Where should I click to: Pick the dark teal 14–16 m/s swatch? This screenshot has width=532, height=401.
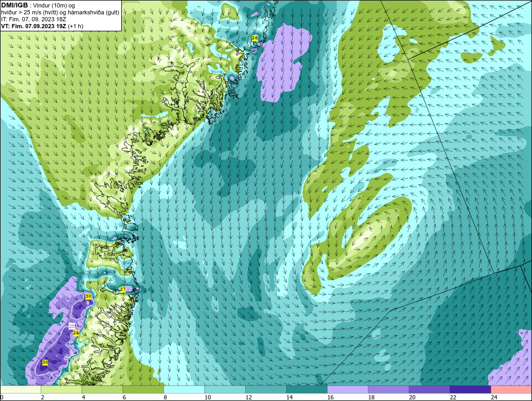[x=307, y=389]
